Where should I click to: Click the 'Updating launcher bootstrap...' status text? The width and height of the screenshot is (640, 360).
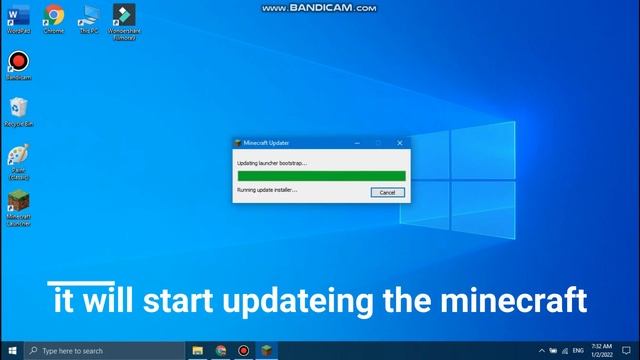click(272, 163)
